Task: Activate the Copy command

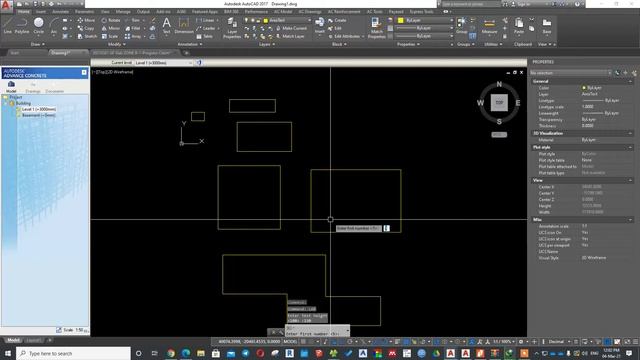Action: coord(86,28)
